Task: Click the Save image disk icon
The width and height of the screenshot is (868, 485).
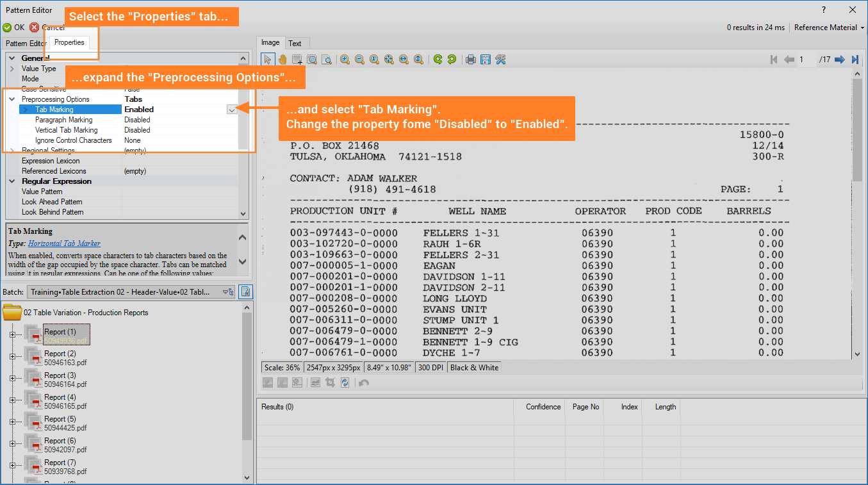Action: coord(486,60)
